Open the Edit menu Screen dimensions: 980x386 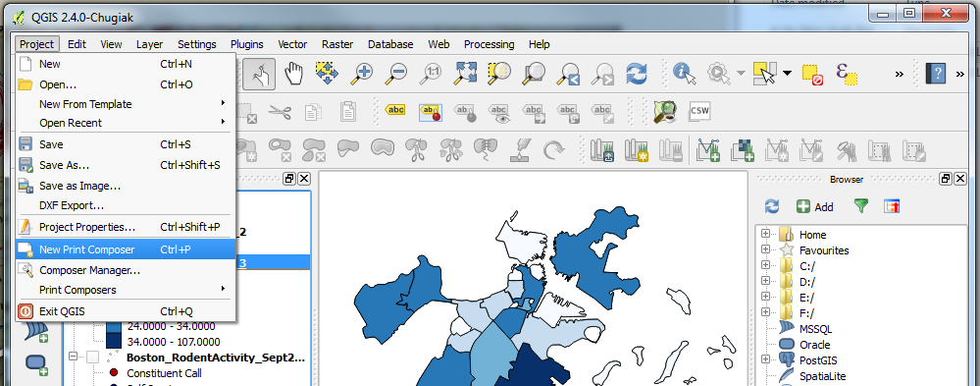coord(77,44)
